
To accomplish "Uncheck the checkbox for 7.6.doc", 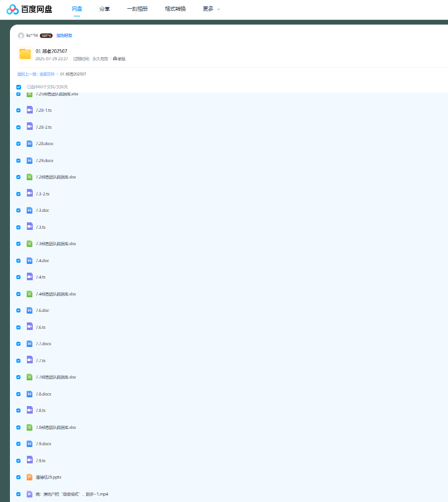I will [19, 310].
